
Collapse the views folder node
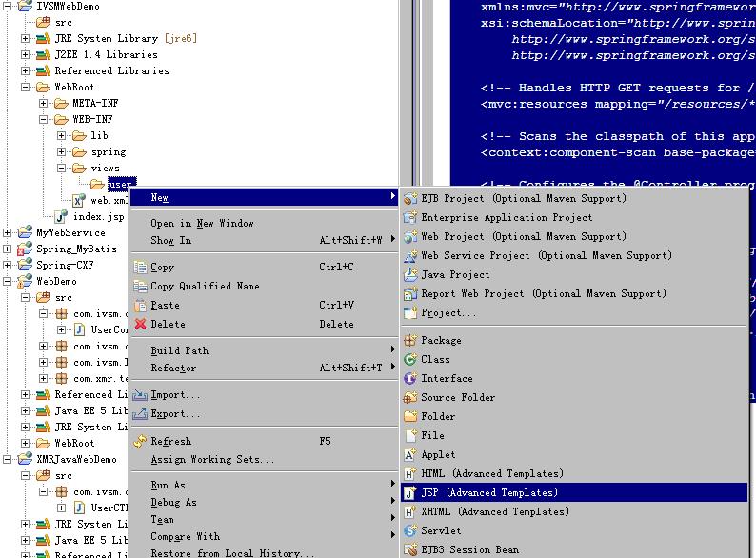coord(61,169)
